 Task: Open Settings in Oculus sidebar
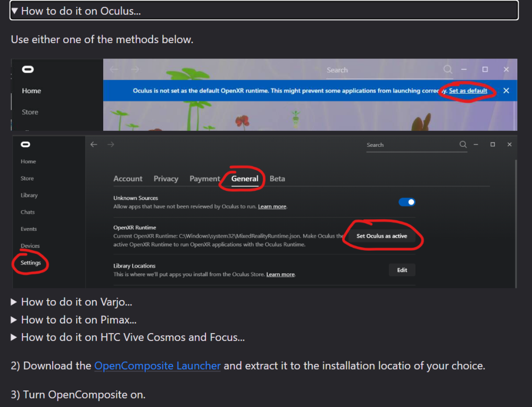(30, 263)
